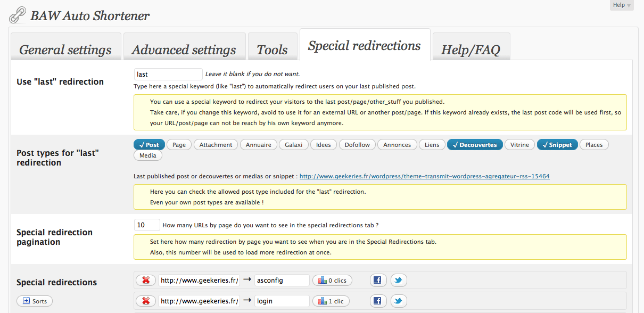Enable the Media post type

tap(148, 155)
